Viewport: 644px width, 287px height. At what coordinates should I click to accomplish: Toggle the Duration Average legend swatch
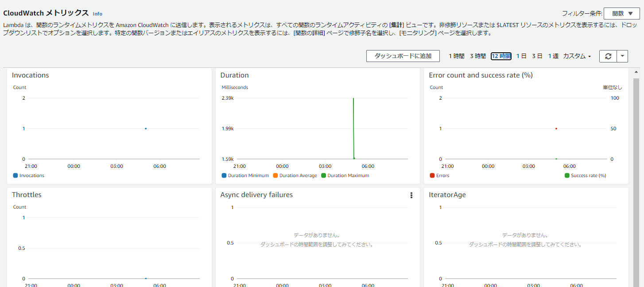click(275, 175)
